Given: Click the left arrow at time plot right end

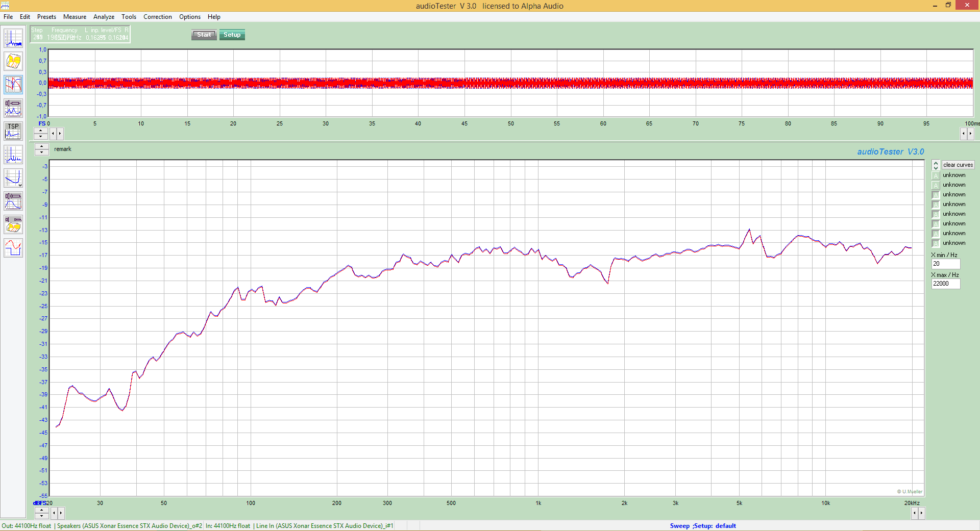Looking at the screenshot, I should [x=964, y=133].
